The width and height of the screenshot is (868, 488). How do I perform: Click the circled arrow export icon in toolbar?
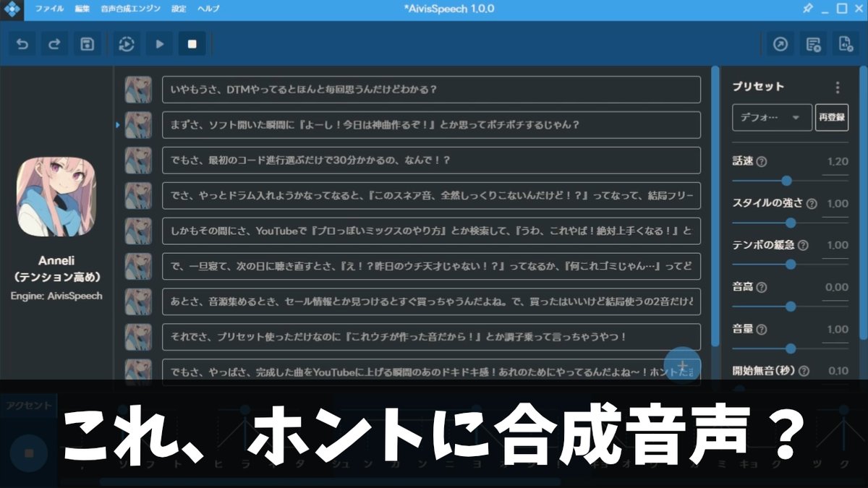pos(780,44)
